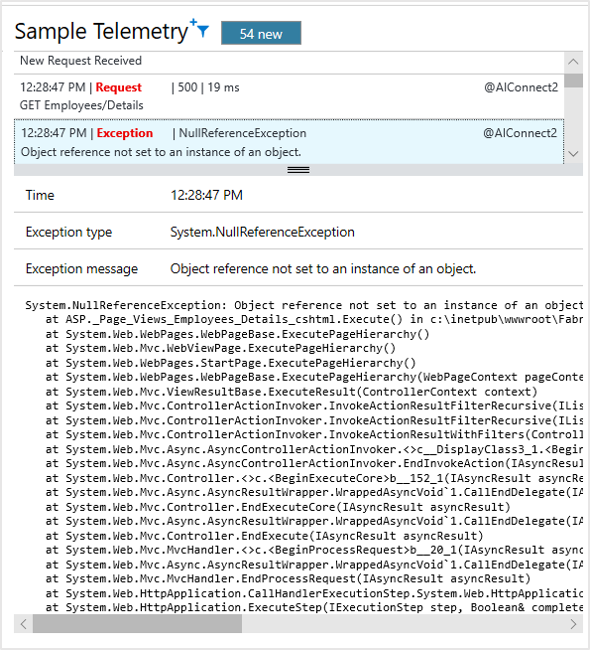590x650 pixels.
Task: Select the 12:28:47 PM Request entry
Action: [x=289, y=96]
